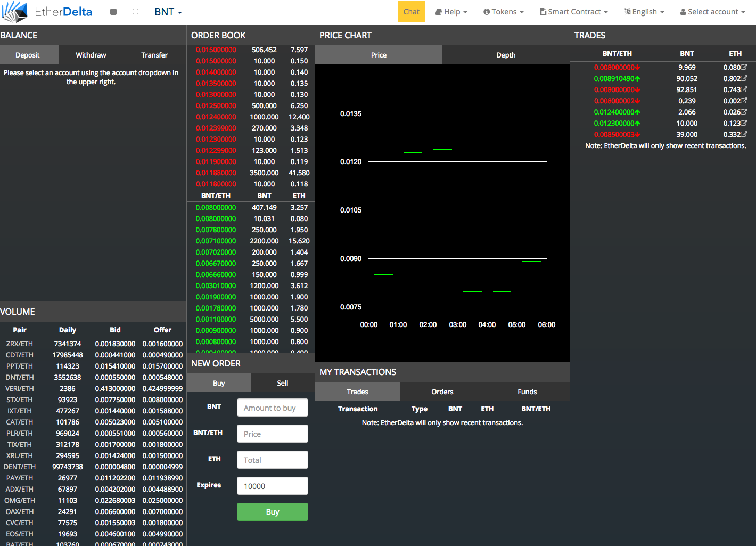This screenshot has width=756, height=546.
Task: Open transaction link for 90.052 BNT trade
Action: (744, 78)
